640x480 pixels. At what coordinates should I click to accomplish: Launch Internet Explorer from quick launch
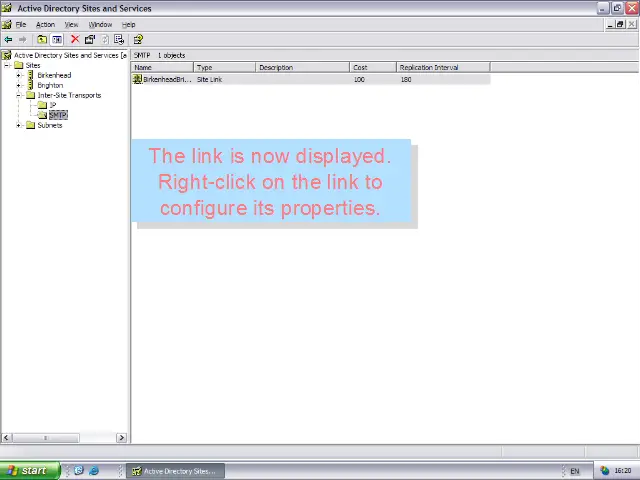[x=94, y=471]
